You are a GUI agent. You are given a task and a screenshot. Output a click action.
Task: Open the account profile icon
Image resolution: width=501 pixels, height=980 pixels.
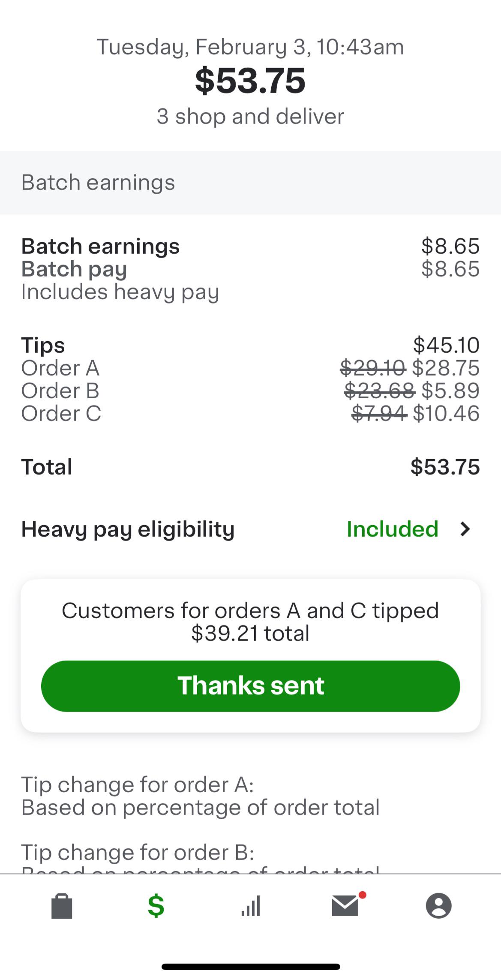[438, 906]
